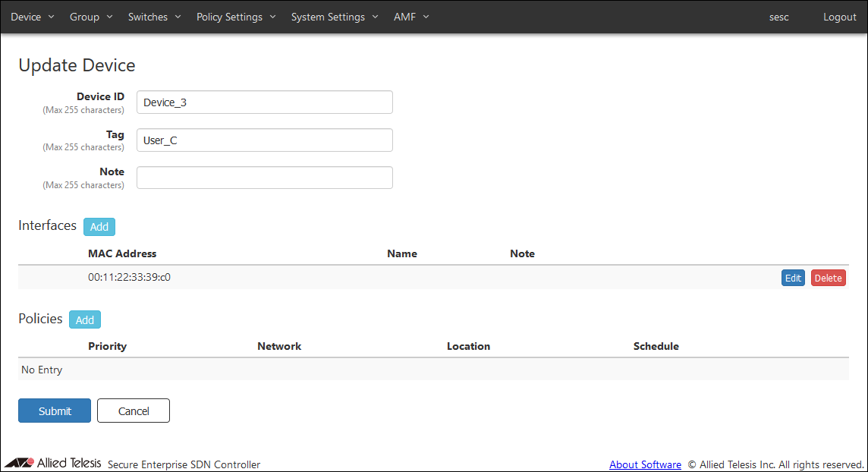Open the Switches dropdown
The width and height of the screenshot is (868, 472).
pos(154,17)
